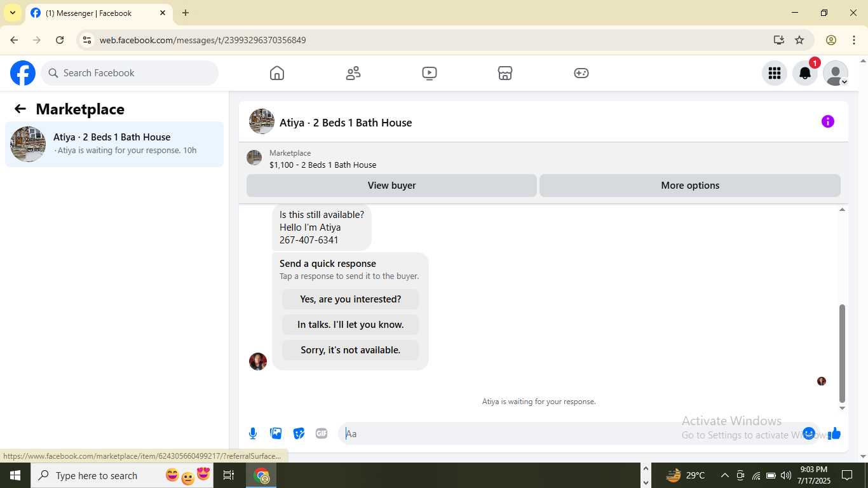The image size is (868, 488).
Task: Select the Messenger | Facebook tab
Action: tap(98, 13)
